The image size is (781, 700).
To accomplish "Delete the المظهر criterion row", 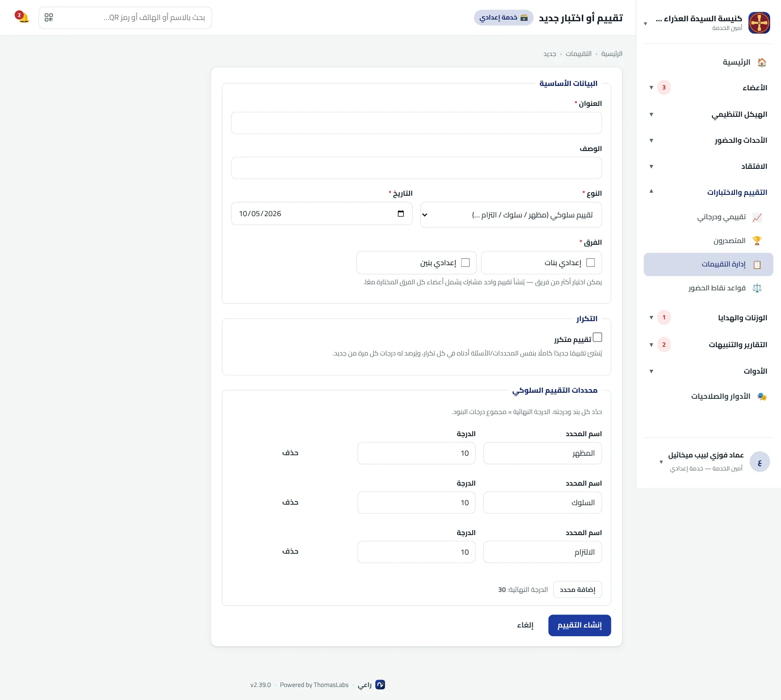I will pyautogui.click(x=290, y=453).
